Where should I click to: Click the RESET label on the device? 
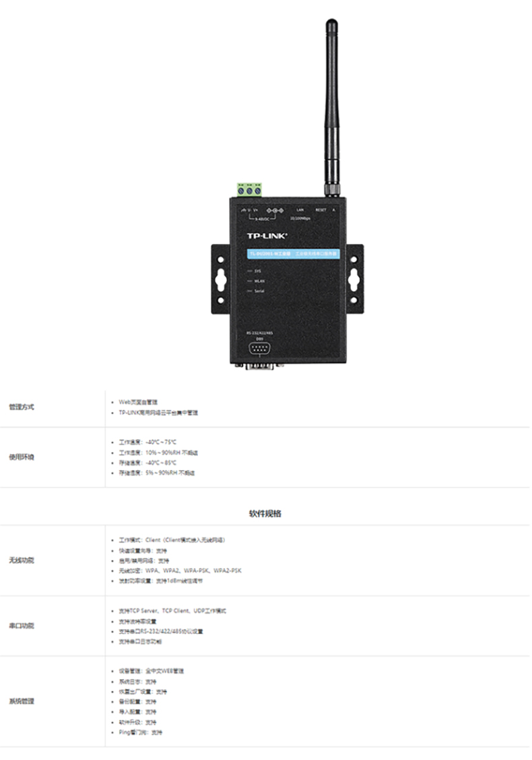(x=321, y=210)
